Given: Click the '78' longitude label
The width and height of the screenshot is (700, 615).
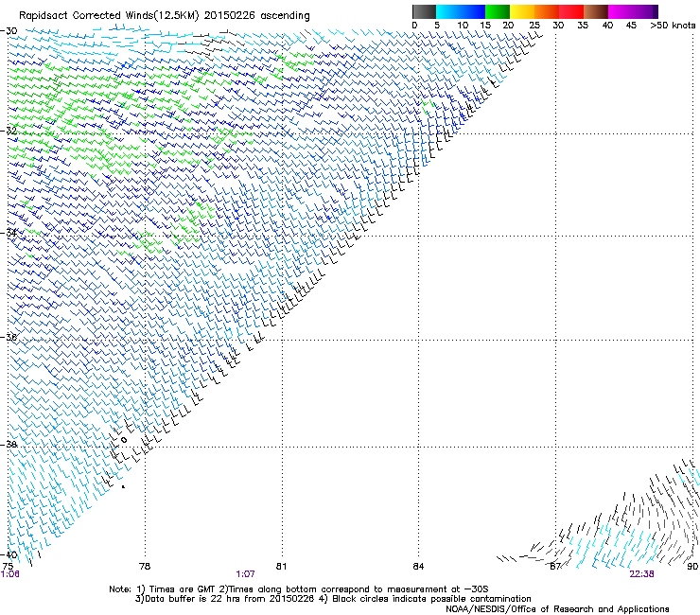Looking at the screenshot, I should (145, 567).
